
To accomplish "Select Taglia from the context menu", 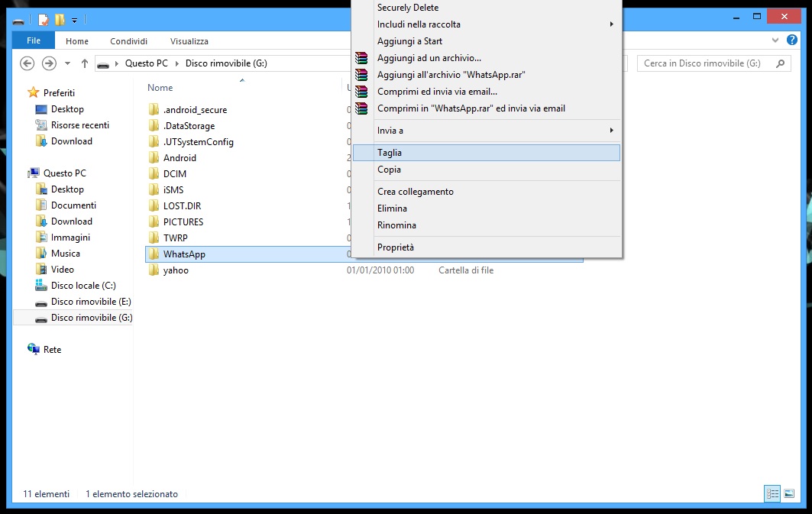I will click(390, 153).
